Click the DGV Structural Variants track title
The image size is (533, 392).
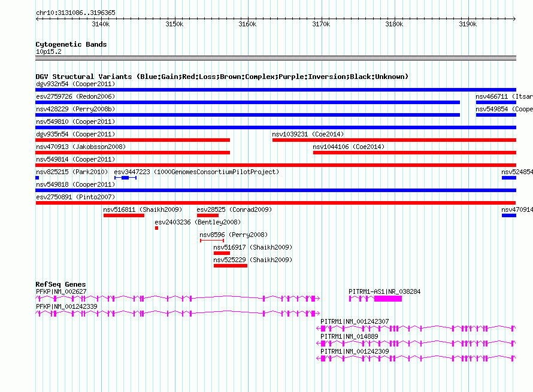point(222,77)
